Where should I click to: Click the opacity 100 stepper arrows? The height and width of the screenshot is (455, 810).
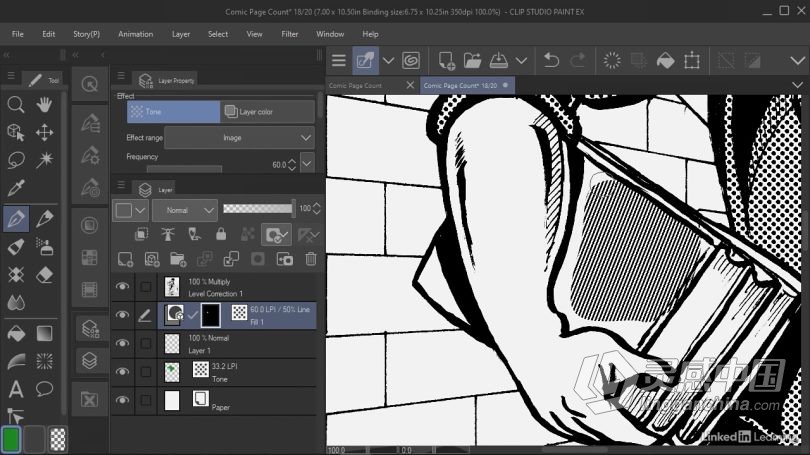click(317, 209)
